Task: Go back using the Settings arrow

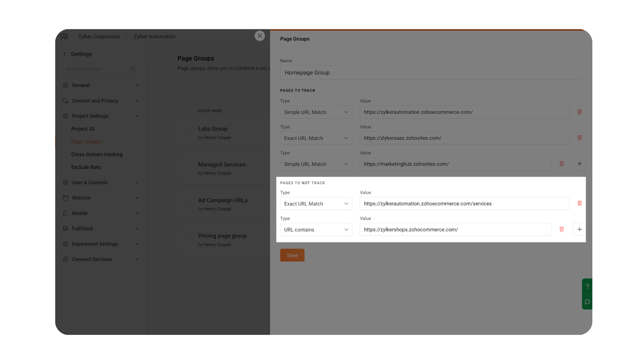Action: tap(65, 54)
